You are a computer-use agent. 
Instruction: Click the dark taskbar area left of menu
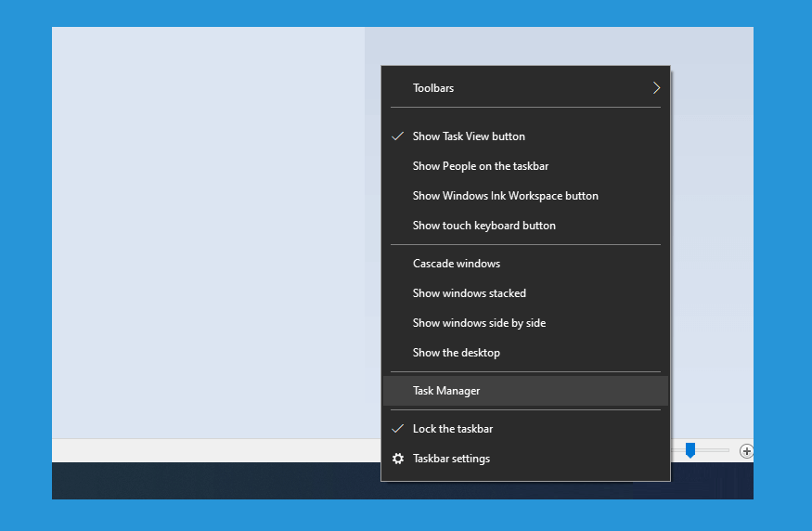point(216,481)
